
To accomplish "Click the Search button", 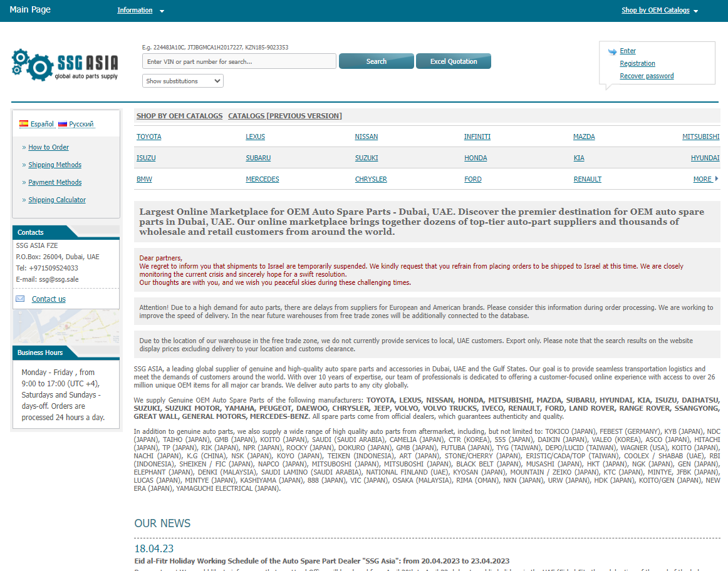I will (376, 61).
